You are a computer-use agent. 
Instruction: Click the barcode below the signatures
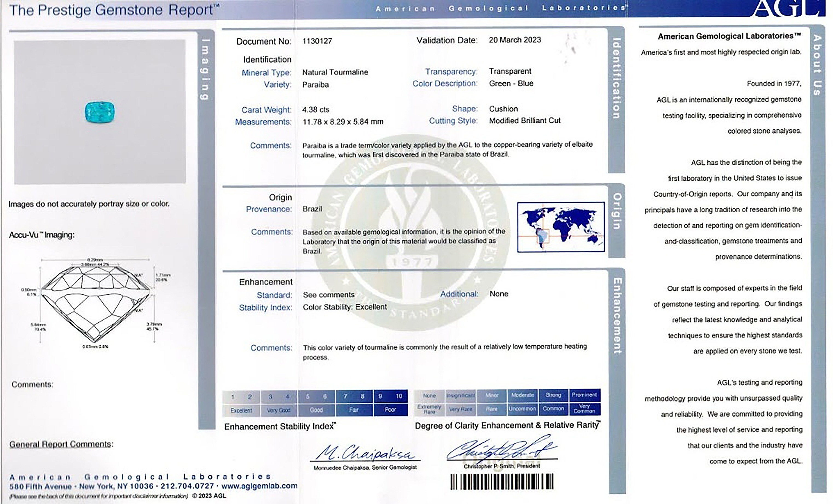[502, 482]
